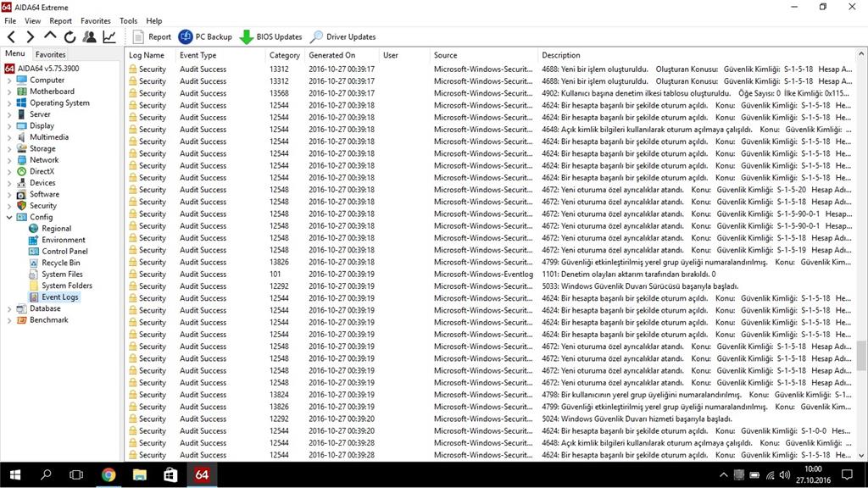
Task: Go back with the left arrow toolbar icon
Action: point(12,37)
